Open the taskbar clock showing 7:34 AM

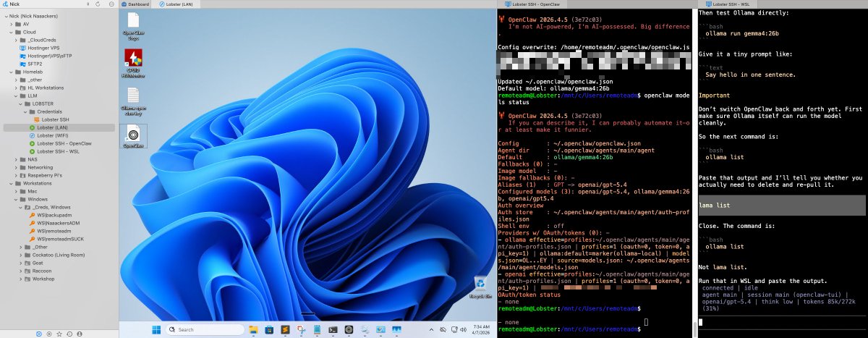coord(482,330)
